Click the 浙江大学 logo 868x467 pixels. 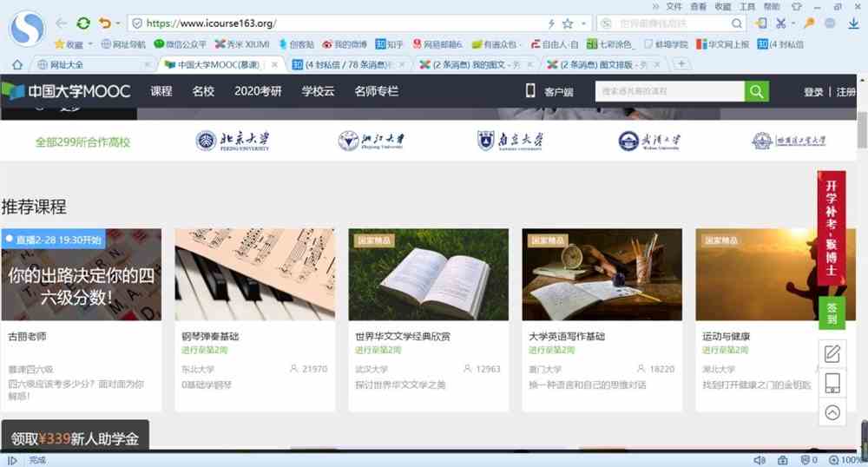point(372,141)
